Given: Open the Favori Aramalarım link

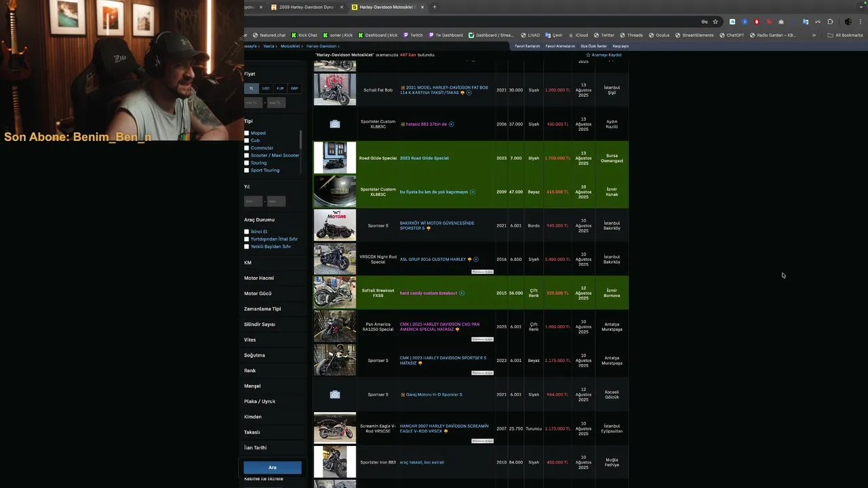Looking at the screenshot, I should 560,46.
